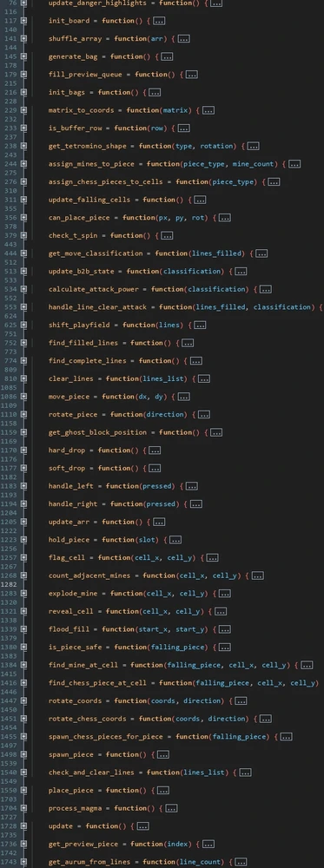Screen dimensions: 324x868
Task: Unfold get_tetromino_shape with gutter plus box
Action: pyautogui.click(x=23, y=146)
